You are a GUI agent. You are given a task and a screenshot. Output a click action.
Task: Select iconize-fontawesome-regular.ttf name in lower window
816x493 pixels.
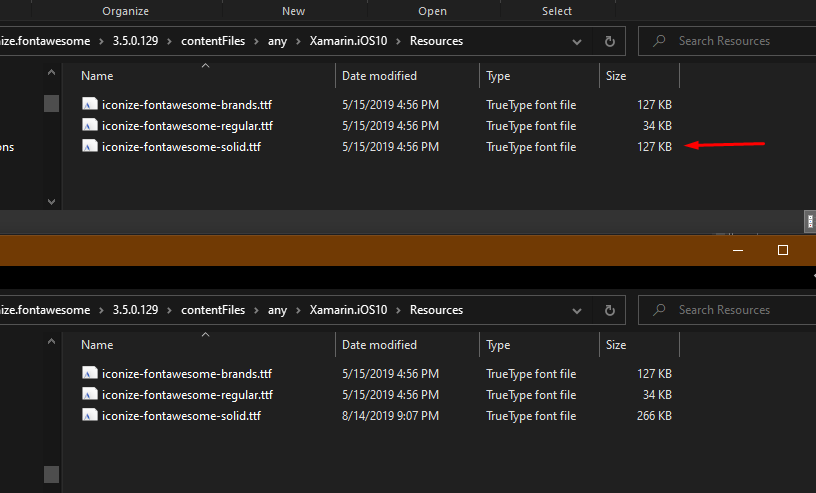tap(187, 395)
